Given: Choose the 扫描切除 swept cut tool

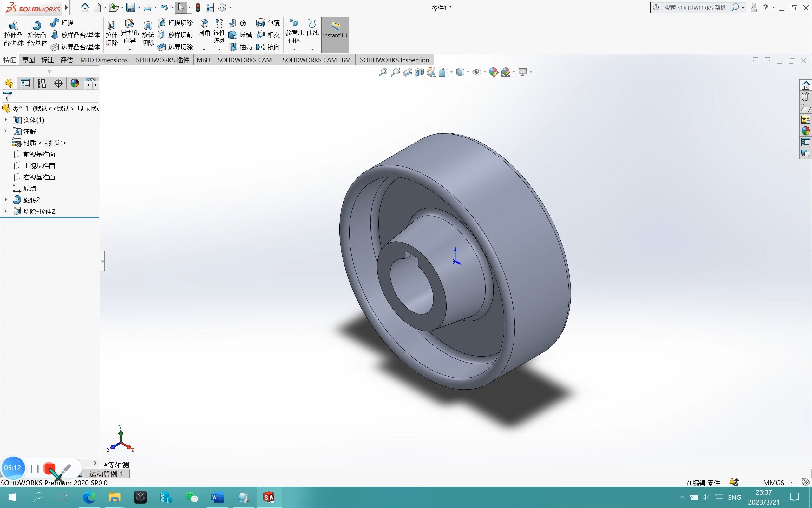Looking at the screenshot, I should pyautogui.click(x=175, y=23).
